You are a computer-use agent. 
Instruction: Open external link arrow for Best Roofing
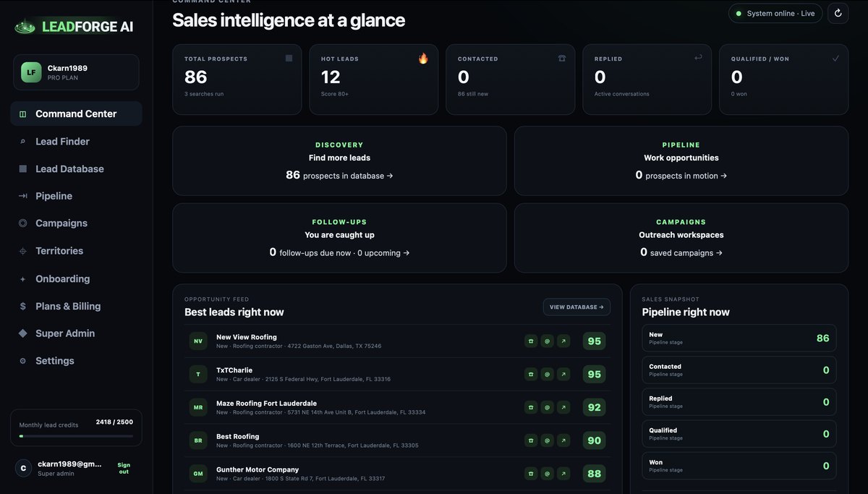click(x=563, y=440)
